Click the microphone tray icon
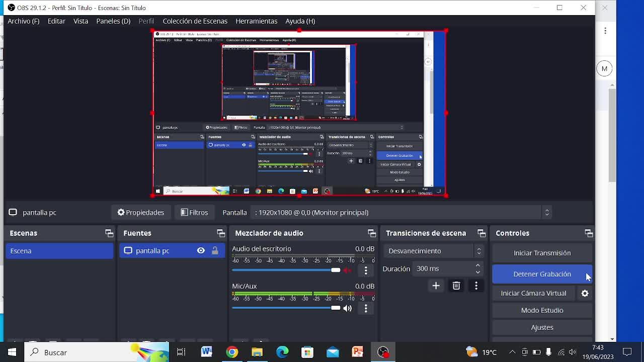This screenshot has width=644, height=362. 548,352
